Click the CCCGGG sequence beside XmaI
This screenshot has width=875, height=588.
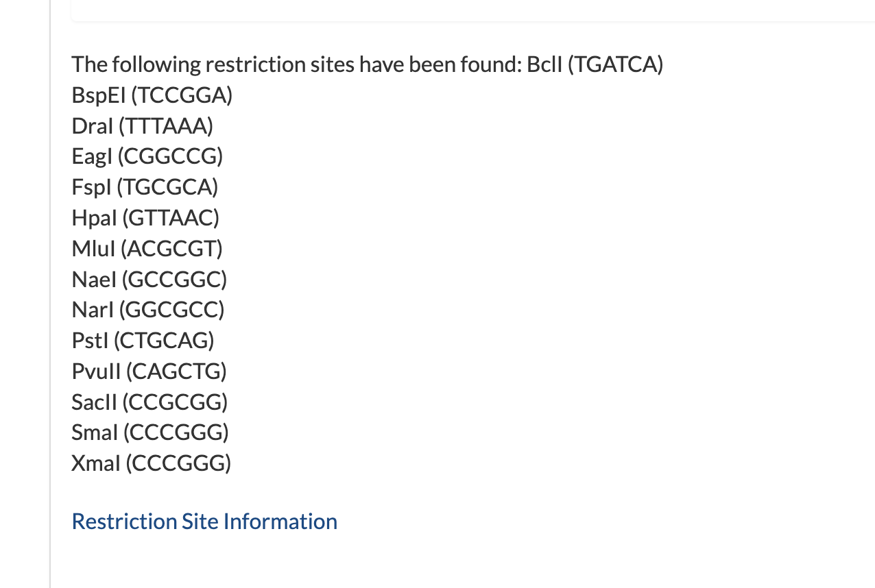point(178,464)
